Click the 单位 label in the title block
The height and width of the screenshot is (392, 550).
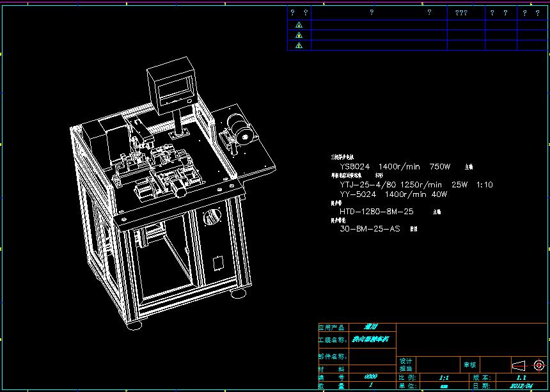pyautogui.click(x=408, y=386)
